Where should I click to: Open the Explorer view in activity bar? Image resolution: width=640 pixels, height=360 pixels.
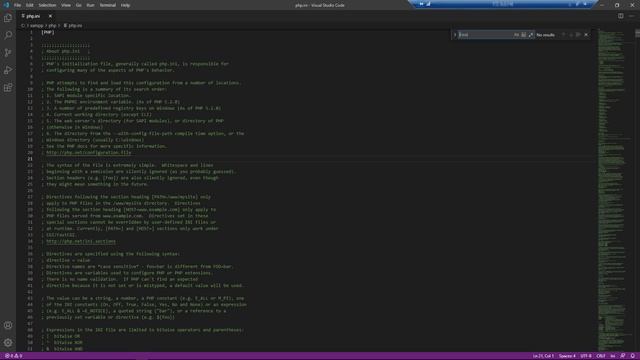tap(8, 18)
